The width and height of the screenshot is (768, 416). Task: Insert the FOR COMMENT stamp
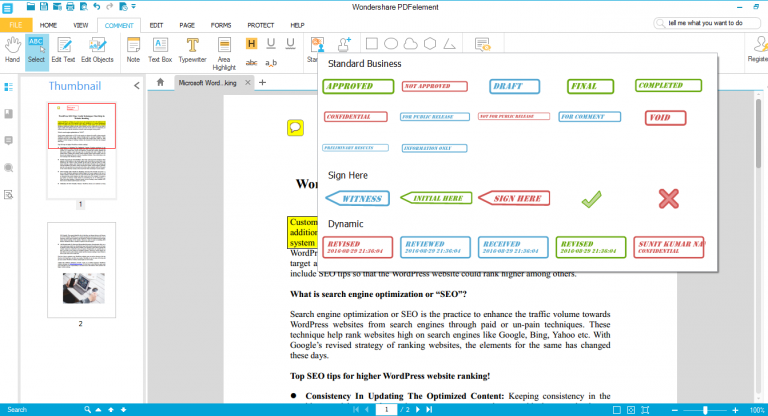pos(590,117)
